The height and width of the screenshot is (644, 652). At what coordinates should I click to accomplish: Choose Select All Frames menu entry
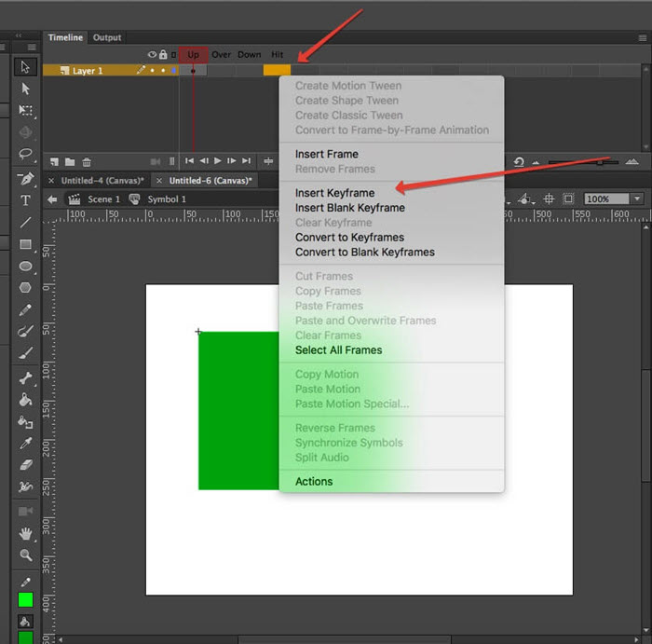click(x=338, y=350)
